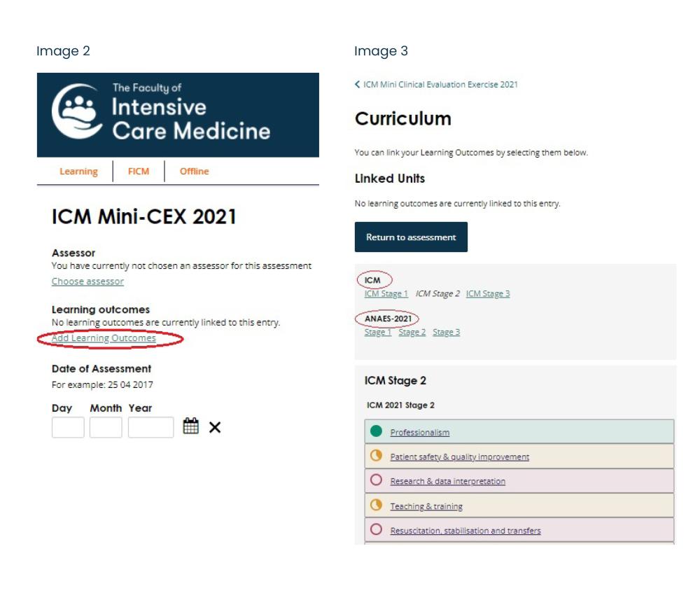The image size is (700, 591).
Task: Focus the Day input field
Action: point(68,428)
